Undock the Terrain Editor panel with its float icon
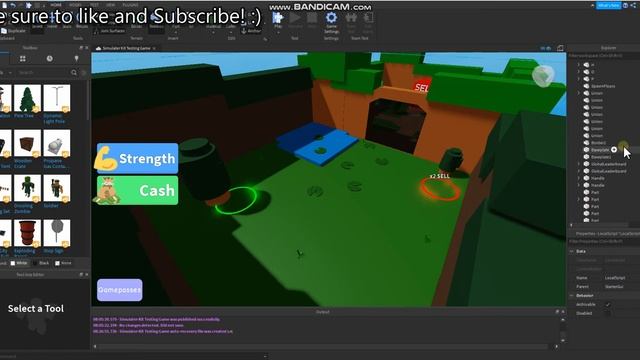 (81, 275)
